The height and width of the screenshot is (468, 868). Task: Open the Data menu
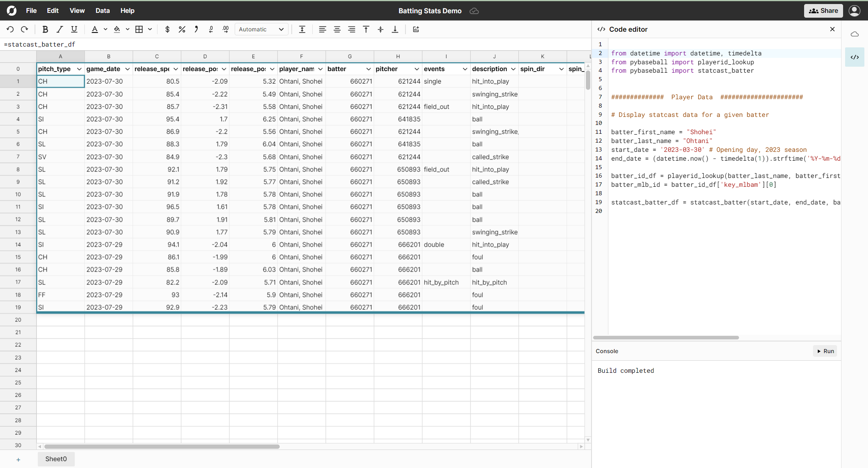point(102,10)
